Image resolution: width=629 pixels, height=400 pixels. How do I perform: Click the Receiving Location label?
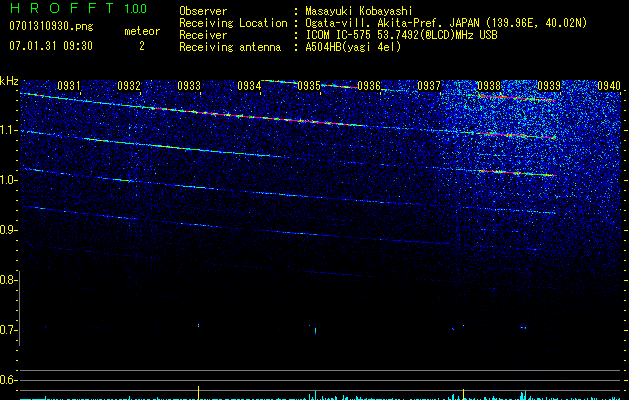(x=233, y=23)
